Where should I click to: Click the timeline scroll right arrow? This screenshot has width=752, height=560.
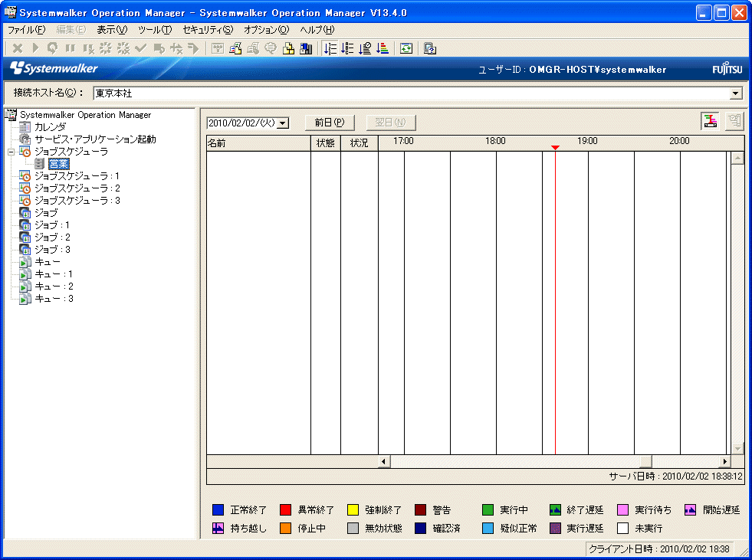(x=724, y=461)
